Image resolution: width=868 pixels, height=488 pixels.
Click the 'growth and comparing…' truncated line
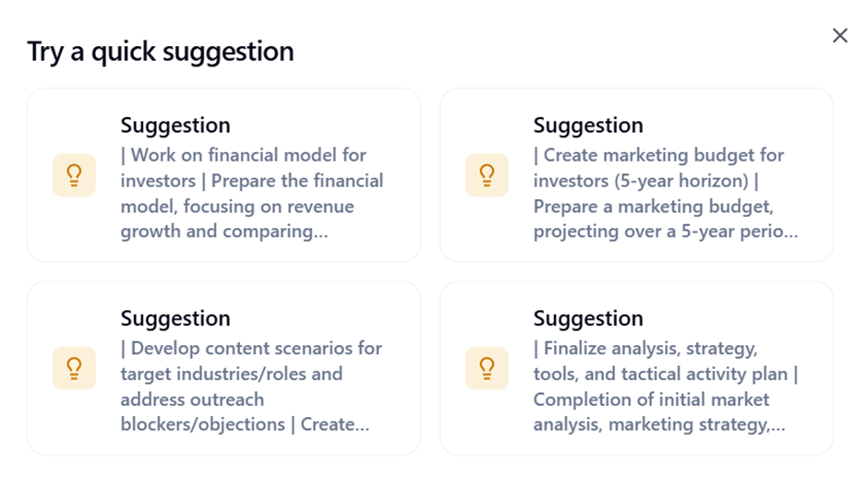pos(224,232)
